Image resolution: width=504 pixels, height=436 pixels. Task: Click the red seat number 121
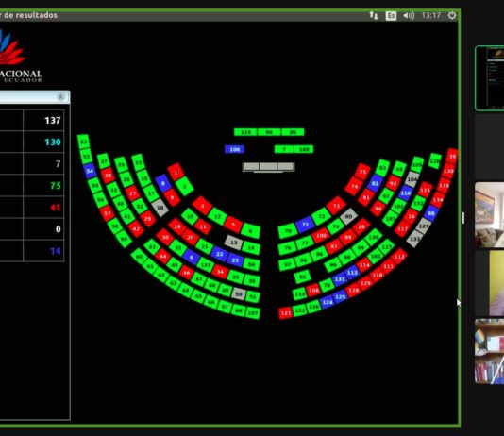pyautogui.click(x=285, y=313)
